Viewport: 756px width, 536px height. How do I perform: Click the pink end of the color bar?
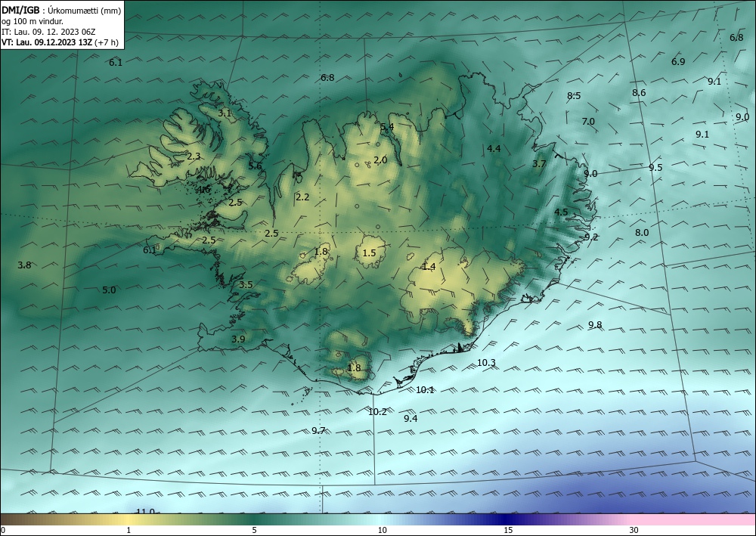click(694, 519)
